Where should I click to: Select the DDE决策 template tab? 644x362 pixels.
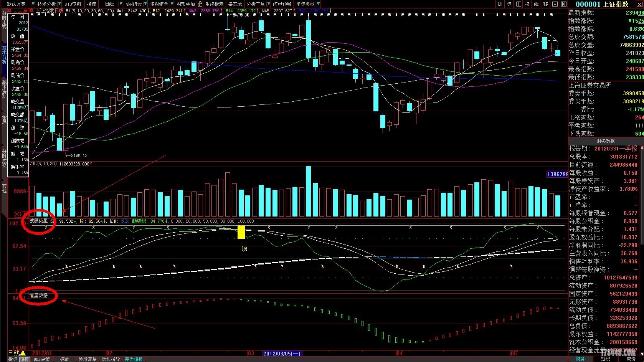point(42,359)
